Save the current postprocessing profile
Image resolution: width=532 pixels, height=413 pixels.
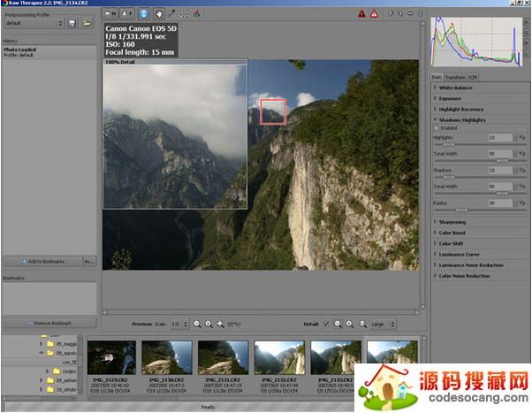pos(72,24)
